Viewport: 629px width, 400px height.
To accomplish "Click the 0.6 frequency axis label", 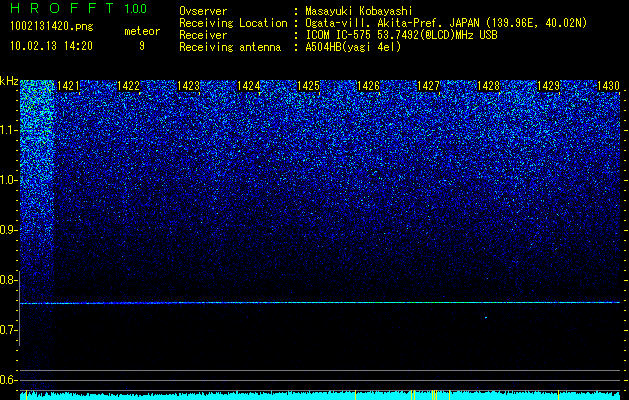I will point(9,380).
